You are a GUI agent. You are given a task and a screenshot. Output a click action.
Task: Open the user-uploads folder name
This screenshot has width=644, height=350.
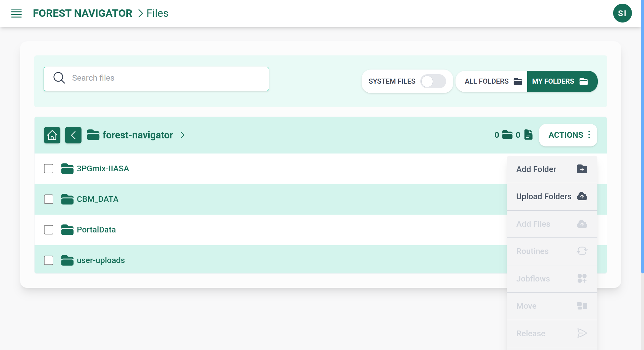tap(101, 260)
